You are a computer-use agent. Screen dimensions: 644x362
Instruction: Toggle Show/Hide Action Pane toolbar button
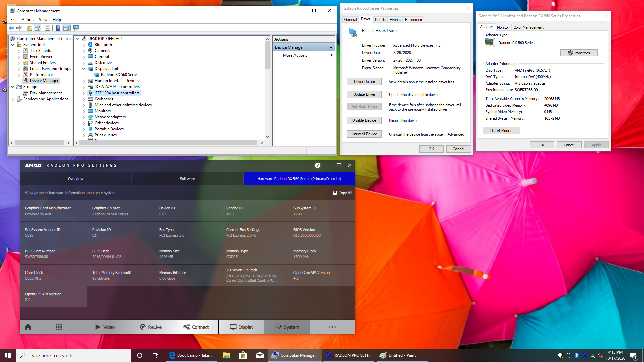click(x=66, y=28)
